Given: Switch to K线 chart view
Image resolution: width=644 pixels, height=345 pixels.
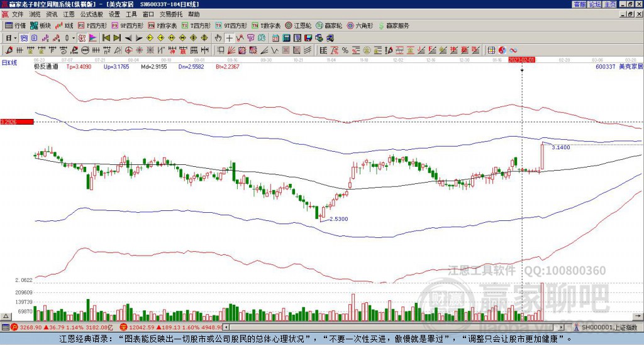Looking at the screenshot, I should (64, 25).
